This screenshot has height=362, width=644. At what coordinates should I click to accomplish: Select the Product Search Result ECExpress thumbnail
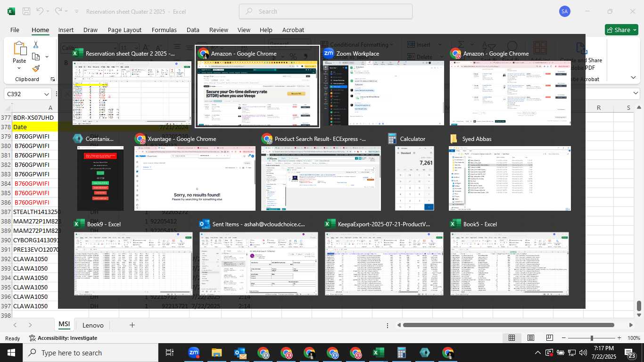(321, 172)
